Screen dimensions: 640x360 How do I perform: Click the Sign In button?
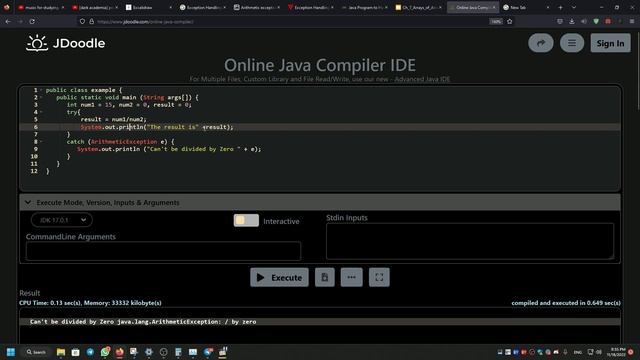610,43
